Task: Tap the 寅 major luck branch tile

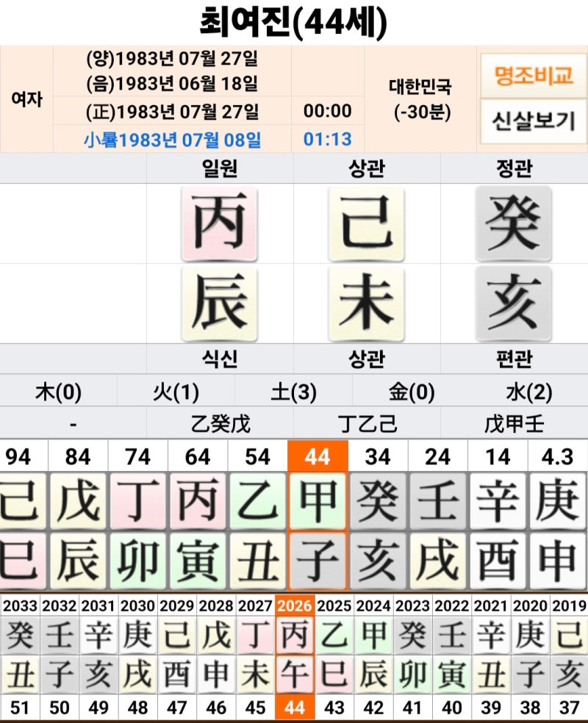Action: click(x=198, y=561)
